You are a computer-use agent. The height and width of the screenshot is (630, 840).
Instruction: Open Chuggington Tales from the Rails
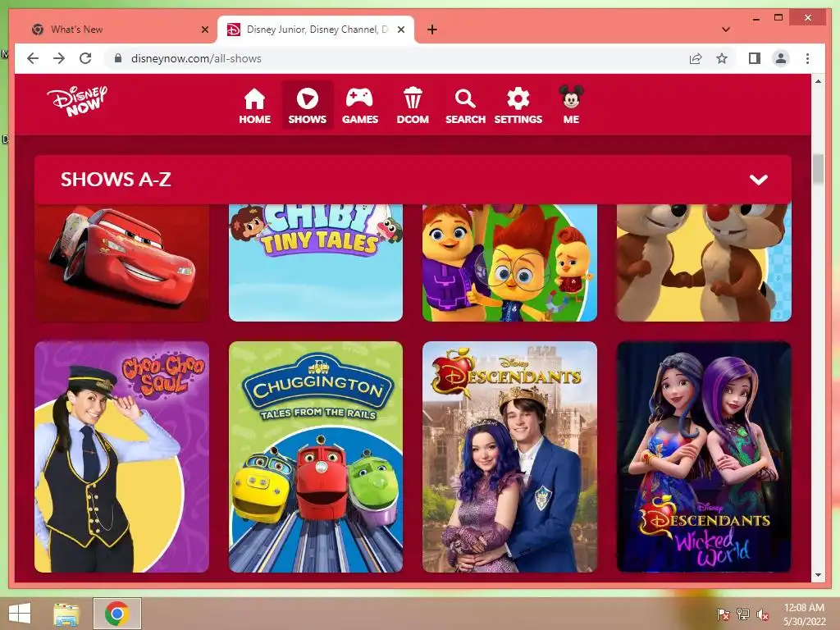point(316,457)
